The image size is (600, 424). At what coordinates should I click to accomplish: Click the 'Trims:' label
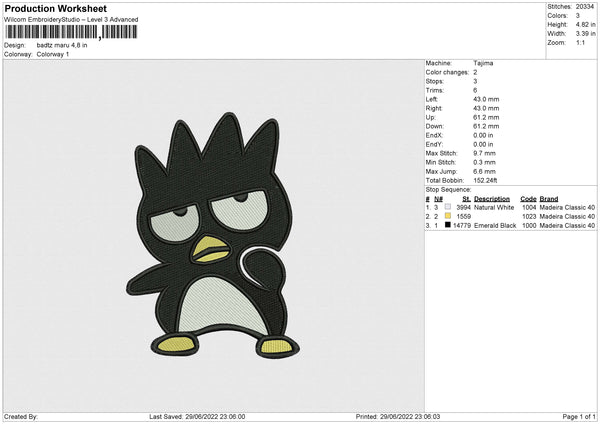435,90
